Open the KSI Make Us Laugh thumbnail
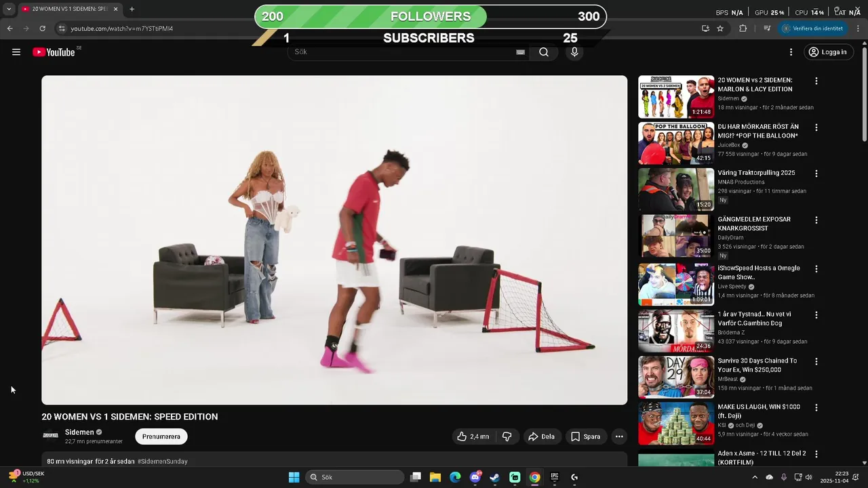 click(676, 423)
